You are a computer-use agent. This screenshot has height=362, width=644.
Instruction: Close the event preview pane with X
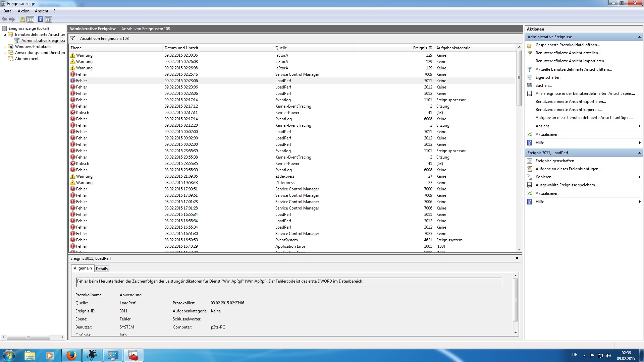tap(517, 258)
